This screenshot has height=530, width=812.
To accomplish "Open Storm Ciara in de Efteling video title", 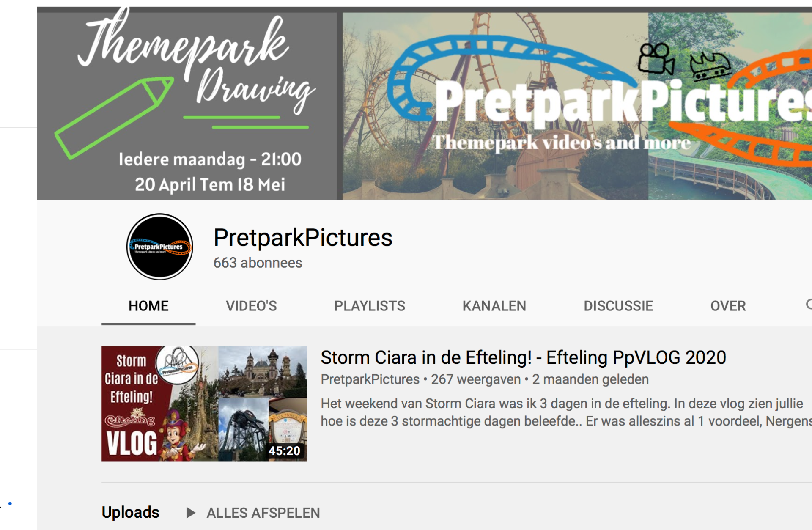I will [x=523, y=357].
